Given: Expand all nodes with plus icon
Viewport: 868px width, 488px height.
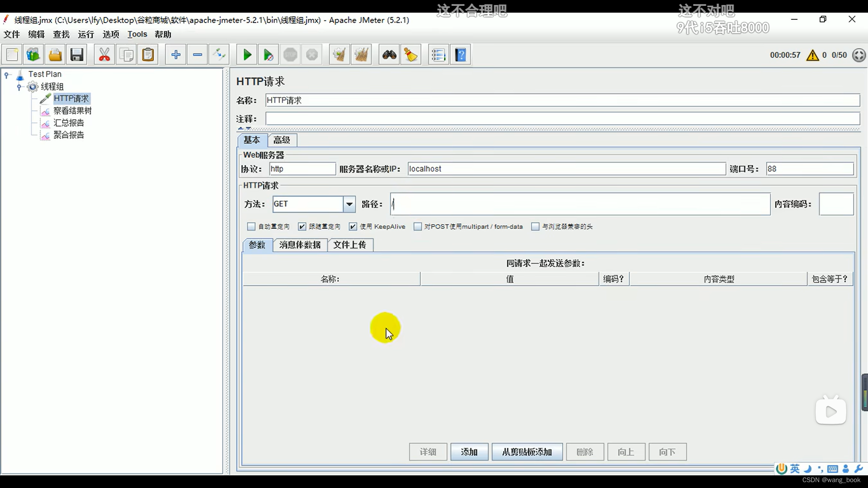Looking at the screenshot, I should coord(176,55).
